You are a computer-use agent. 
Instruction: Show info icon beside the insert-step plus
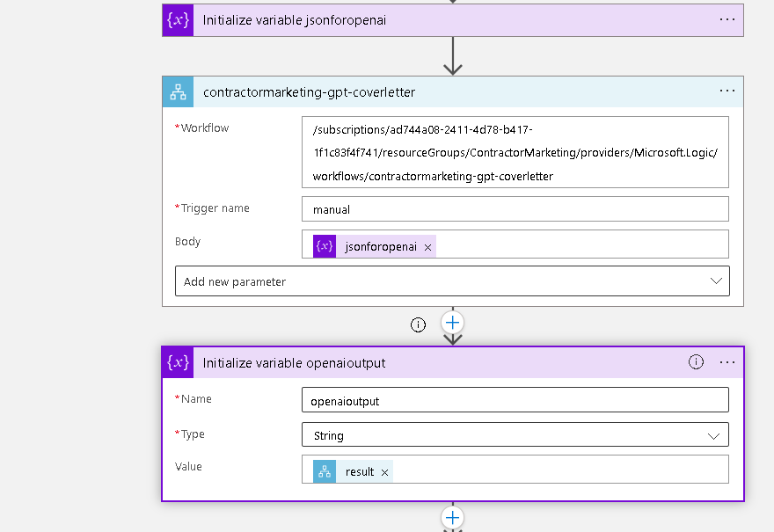click(x=418, y=324)
